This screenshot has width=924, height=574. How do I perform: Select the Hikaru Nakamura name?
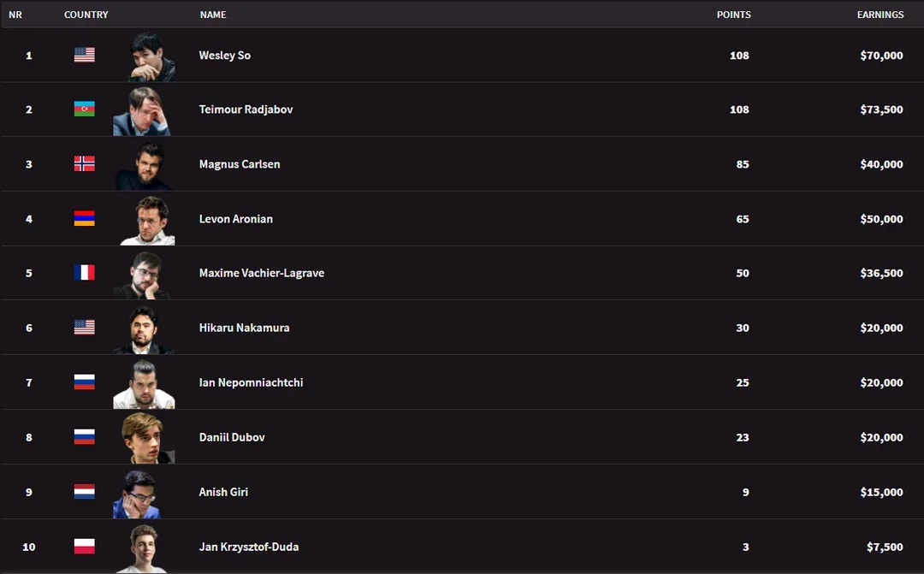point(244,328)
